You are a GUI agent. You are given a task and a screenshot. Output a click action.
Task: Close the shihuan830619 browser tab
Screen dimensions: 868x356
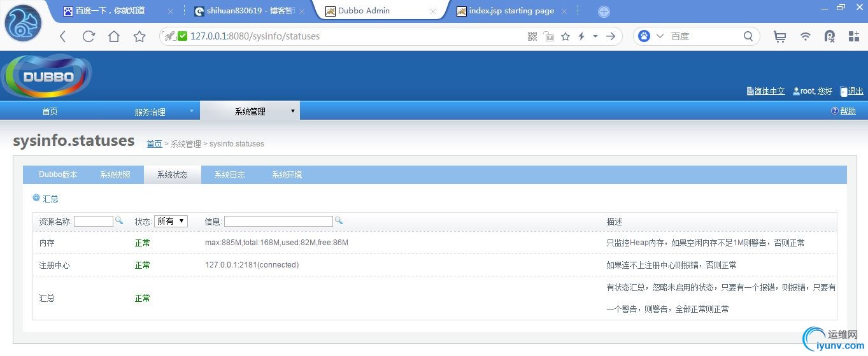click(x=302, y=11)
